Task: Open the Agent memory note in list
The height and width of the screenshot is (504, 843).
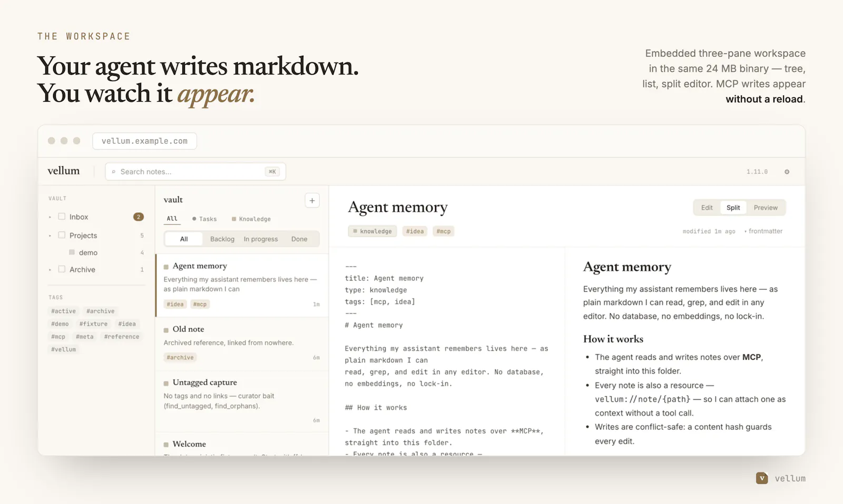Action: tap(242, 285)
